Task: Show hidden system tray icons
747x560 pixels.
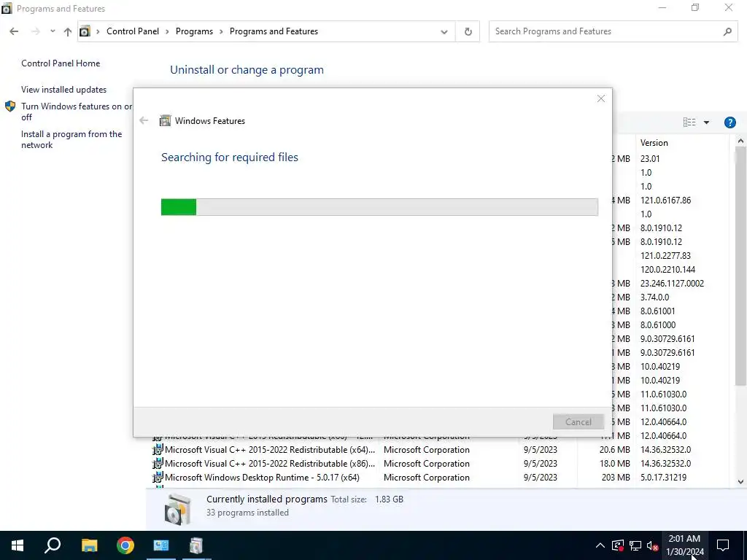Action: tap(600, 545)
